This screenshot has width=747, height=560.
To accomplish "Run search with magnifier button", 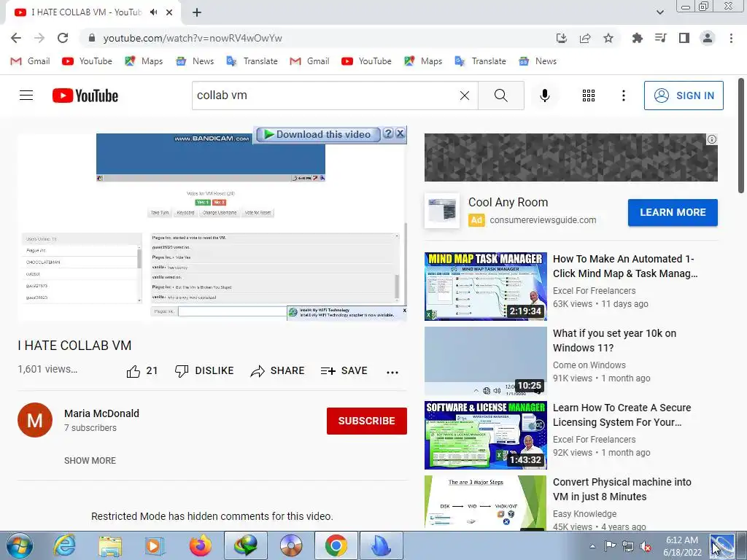I will [500, 96].
